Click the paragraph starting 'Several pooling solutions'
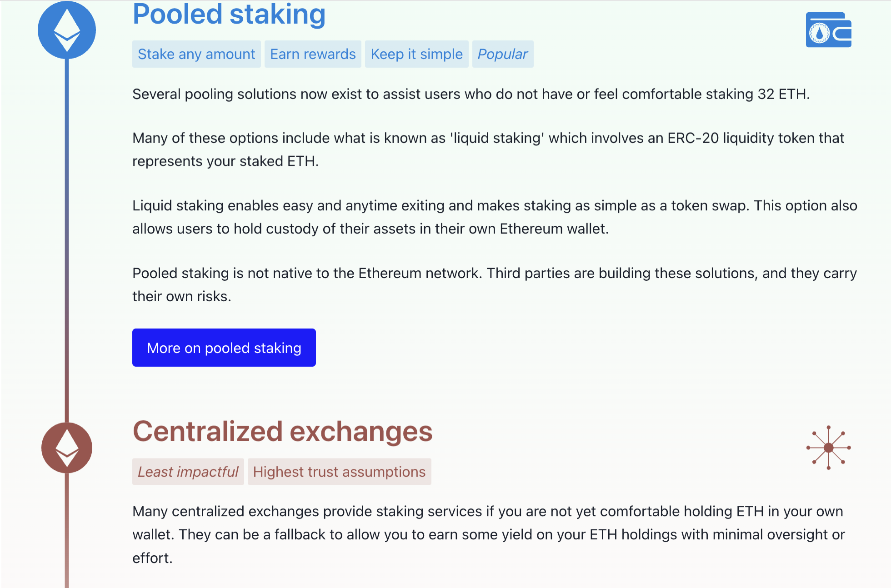This screenshot has width=891, height=588. pos(471,94)
